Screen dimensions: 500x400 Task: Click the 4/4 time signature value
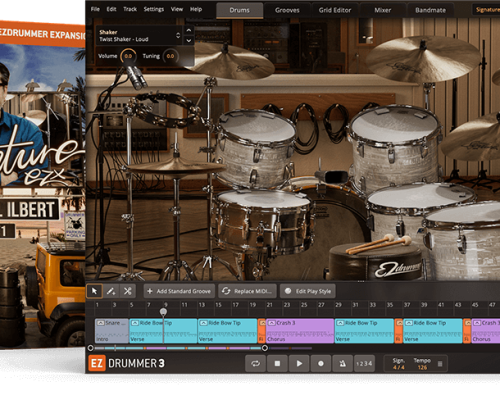(398, 367)
